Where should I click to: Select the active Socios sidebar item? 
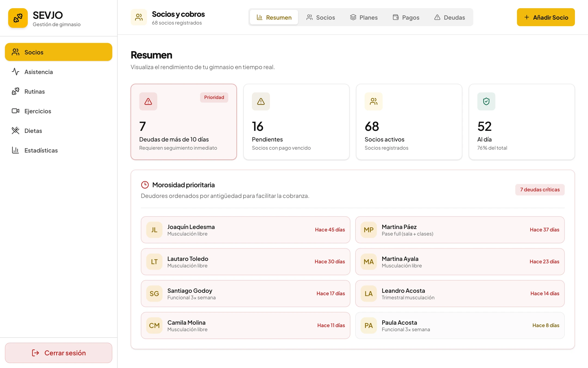pyautogui.click(x=59, y=52)
